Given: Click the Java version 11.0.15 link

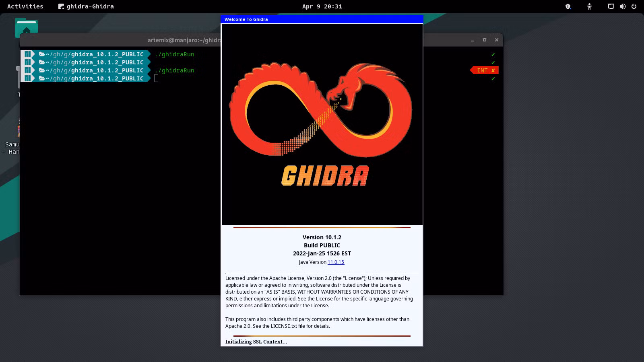Looking at the screenshot, I should pos(336,262).
